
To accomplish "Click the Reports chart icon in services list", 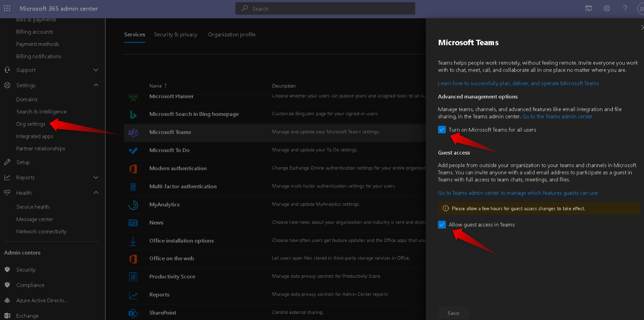I will (133, 295).
